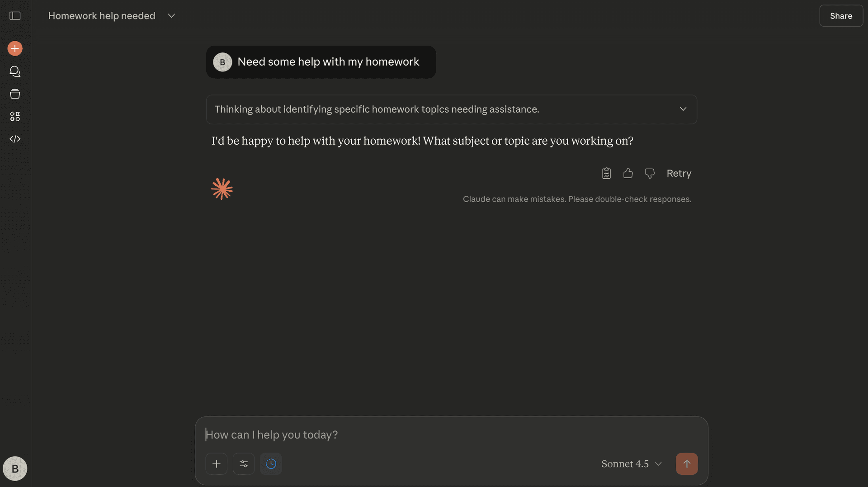Toggle the sidebar panel open
This screenshot has height=487, width=868.
tap(15, 16)
